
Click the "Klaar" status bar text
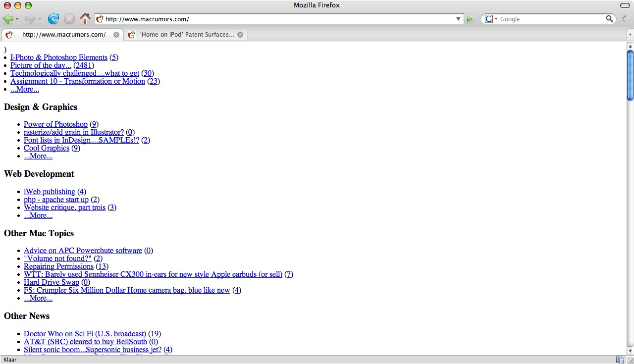(10, 360)
